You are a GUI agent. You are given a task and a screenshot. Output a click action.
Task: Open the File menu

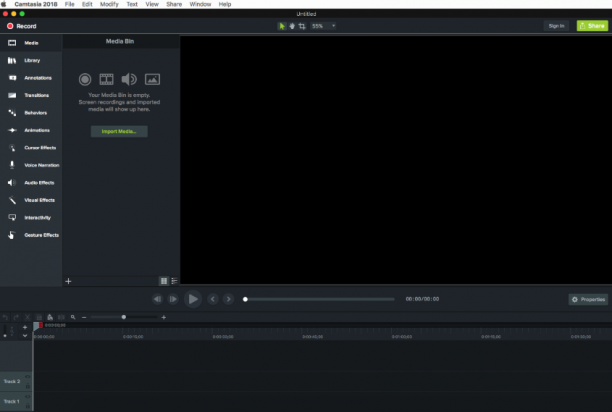[69, 4]
